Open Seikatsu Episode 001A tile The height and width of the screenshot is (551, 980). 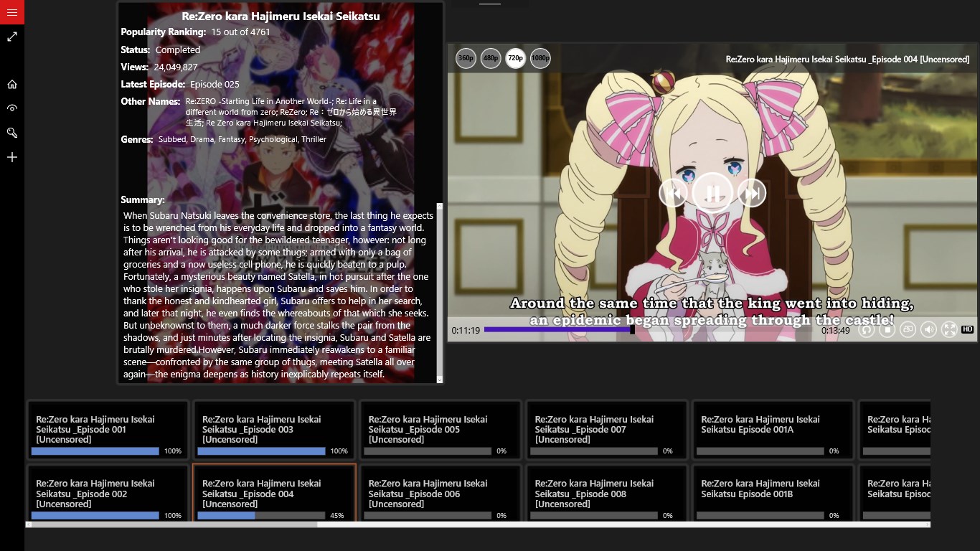click(773, 430)
